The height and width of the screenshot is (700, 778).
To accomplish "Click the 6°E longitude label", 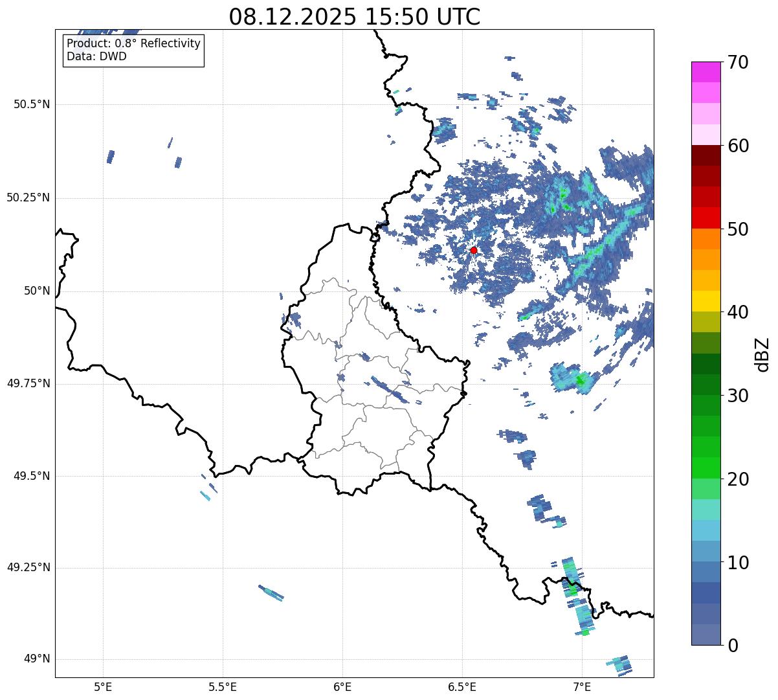I will [x=342, y=686].
